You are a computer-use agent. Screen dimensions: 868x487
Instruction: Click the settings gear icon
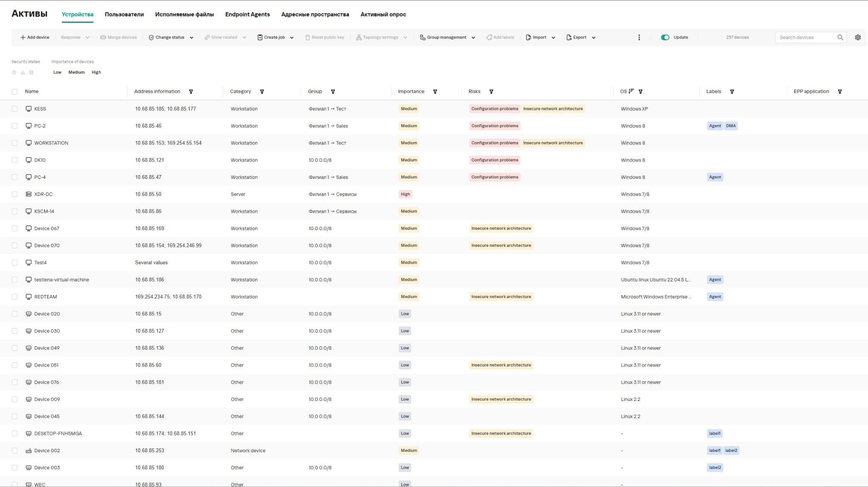click(858, 37)
